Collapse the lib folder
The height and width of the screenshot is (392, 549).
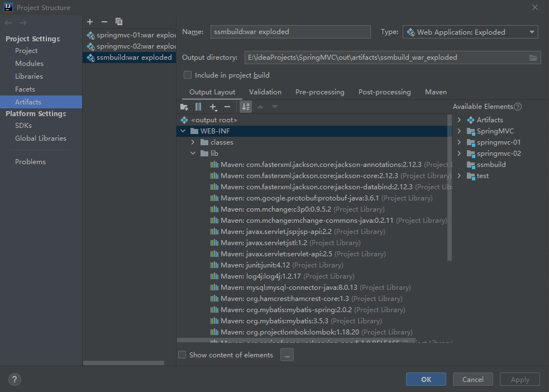tap(193, 154)
